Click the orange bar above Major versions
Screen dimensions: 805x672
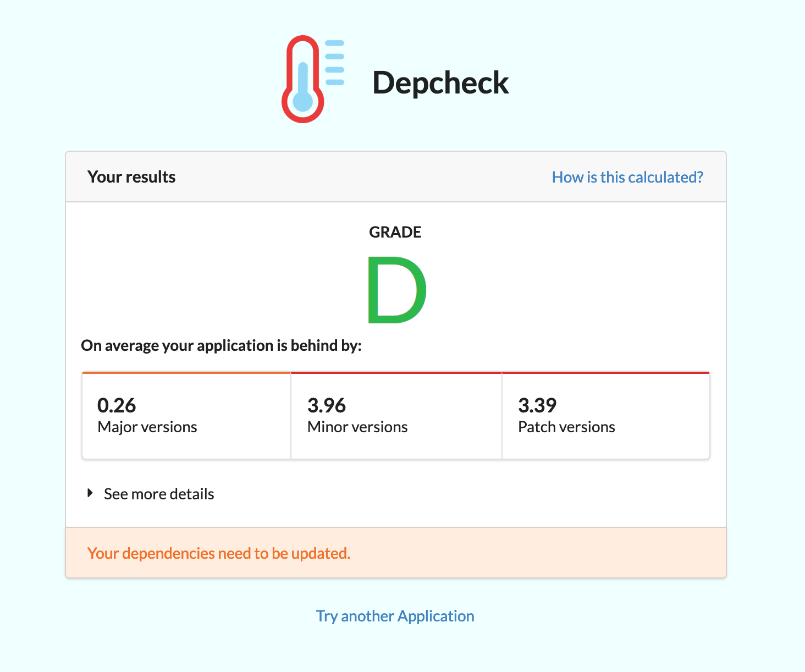click(186, 372)
